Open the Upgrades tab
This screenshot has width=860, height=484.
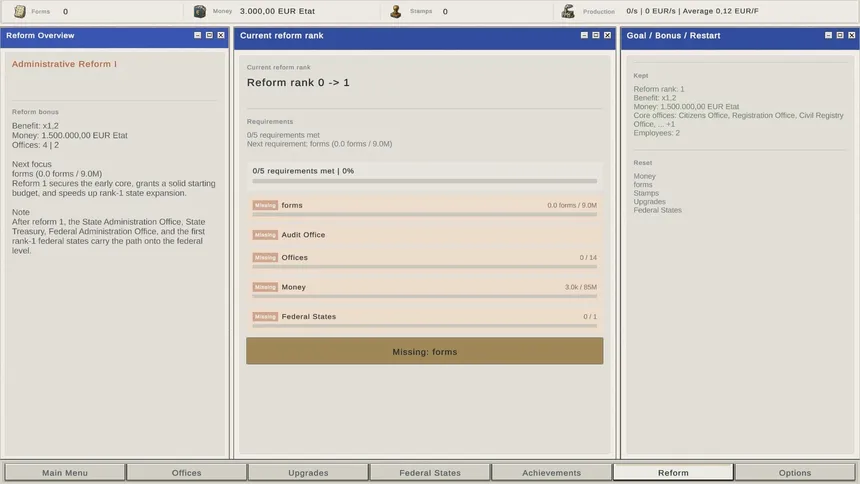[308, 472]
